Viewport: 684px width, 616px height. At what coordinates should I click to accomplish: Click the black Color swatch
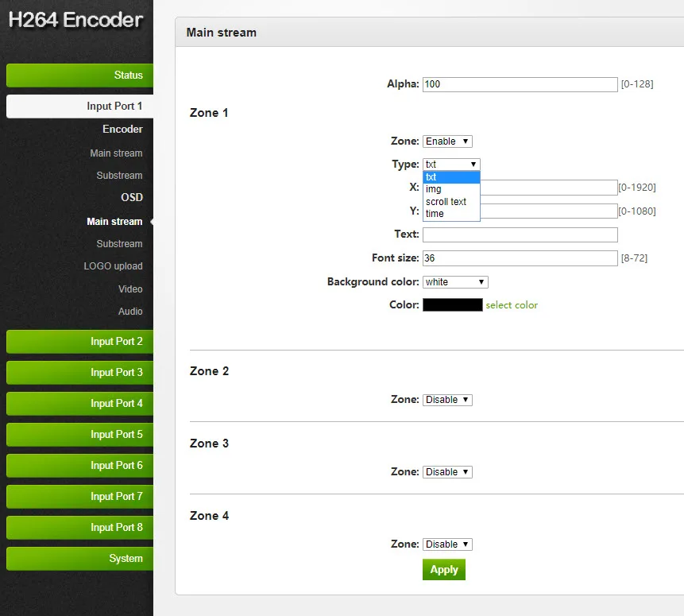pos(452,304)
